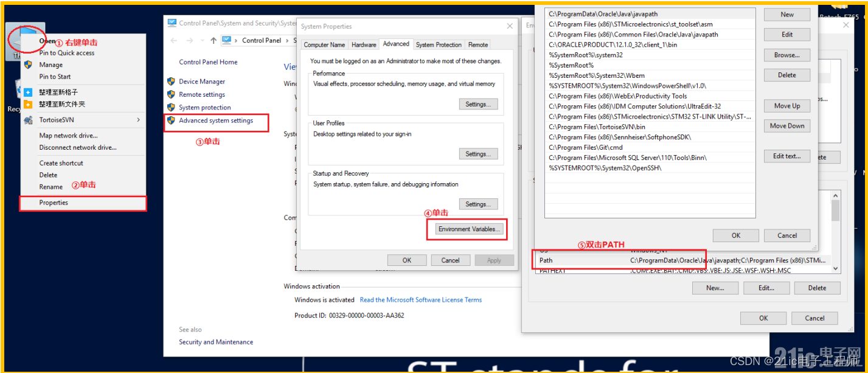Click OK in System Properties
The width and height of the screenshot is (868, 373).
click(x=407, y=260)
